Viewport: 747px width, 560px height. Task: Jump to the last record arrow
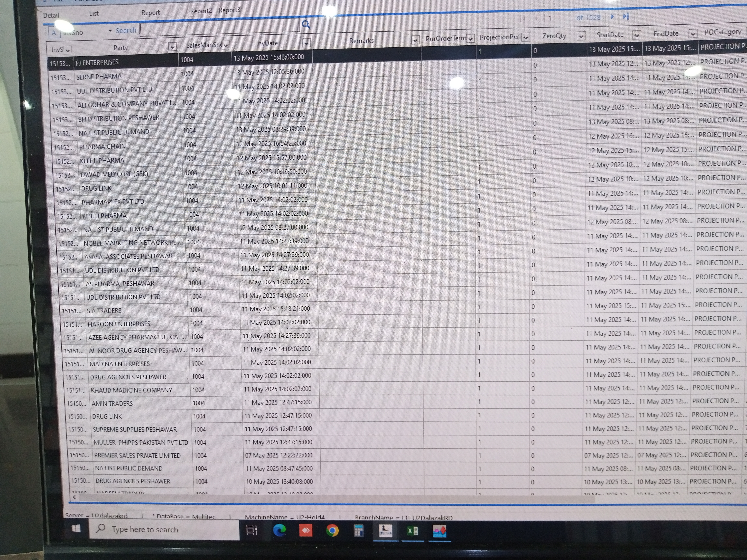(625, 16)
